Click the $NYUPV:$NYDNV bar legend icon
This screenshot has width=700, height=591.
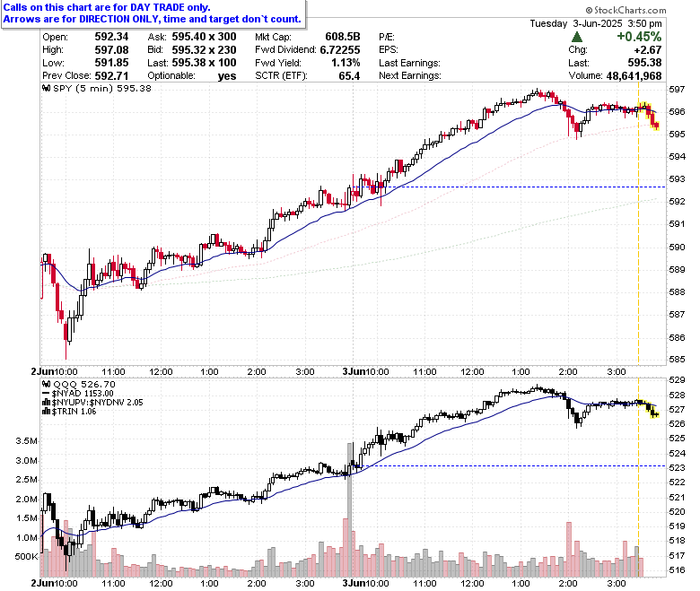click(x=46, y=403)
